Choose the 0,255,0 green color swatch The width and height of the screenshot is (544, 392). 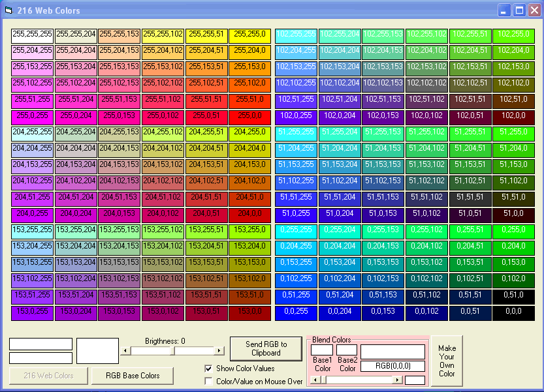[x=513, y=230]
